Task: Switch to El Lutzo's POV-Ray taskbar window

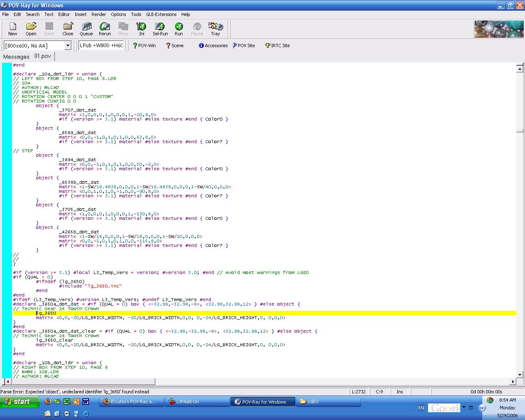Action: [x=132, y=402]
